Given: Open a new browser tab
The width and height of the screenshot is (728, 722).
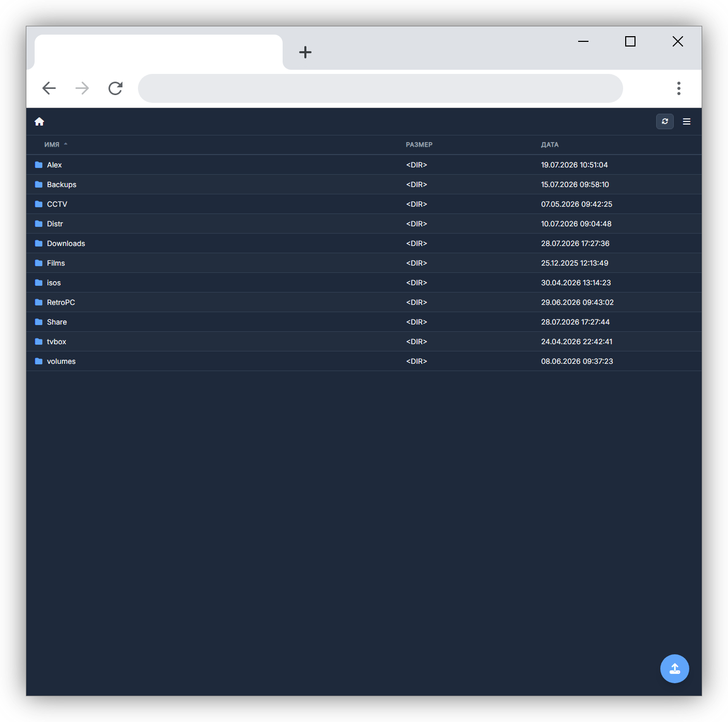Looking at the screenshot, I should point(305,52).
